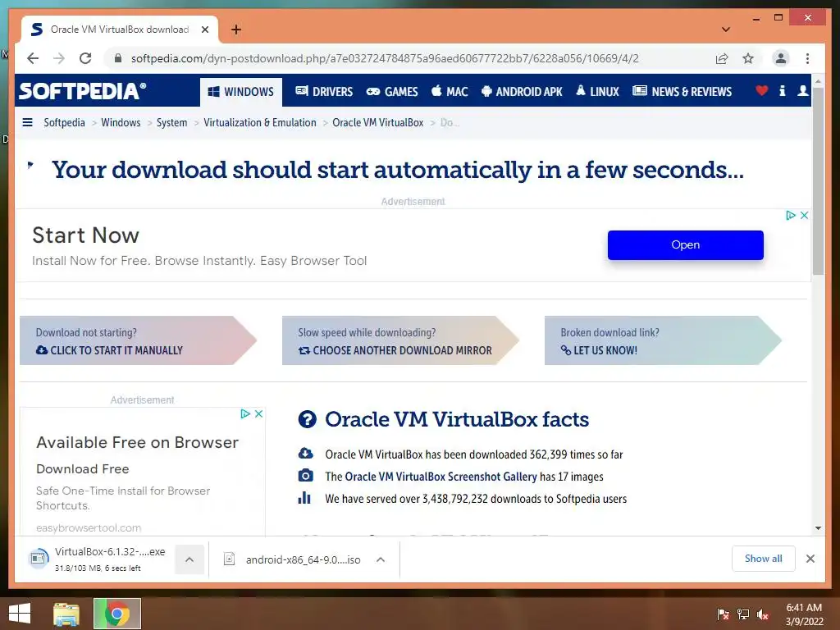Go back to the previous page
The width and height of the screenshot is (840, 630).
coord(33,58)
